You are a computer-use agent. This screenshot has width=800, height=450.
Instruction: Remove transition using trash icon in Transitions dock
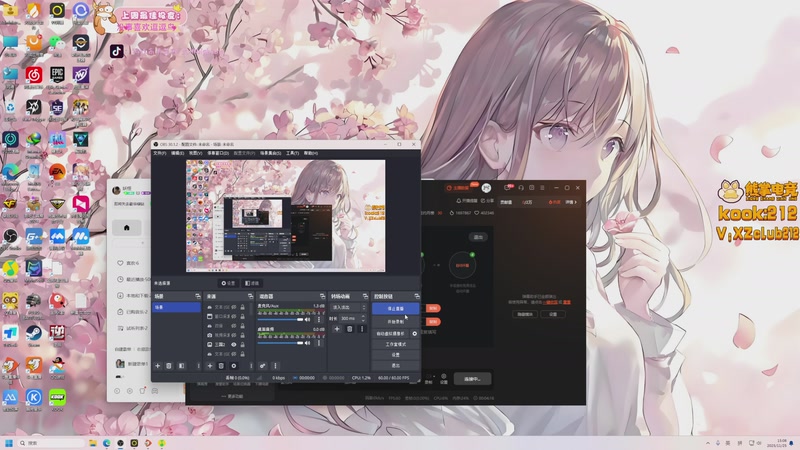(349, 329)
